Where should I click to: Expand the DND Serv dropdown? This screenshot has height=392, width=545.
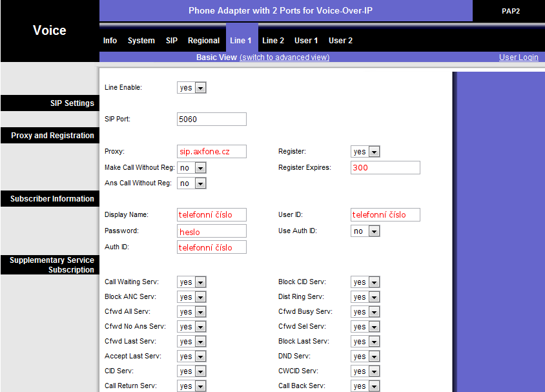365,356
